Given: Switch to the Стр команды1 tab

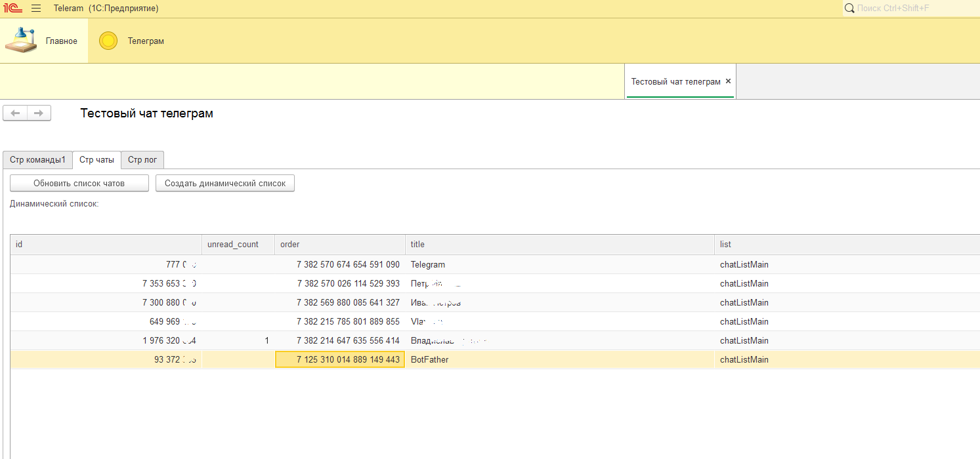Looking at the screenshot, I should tap(37, 159).
